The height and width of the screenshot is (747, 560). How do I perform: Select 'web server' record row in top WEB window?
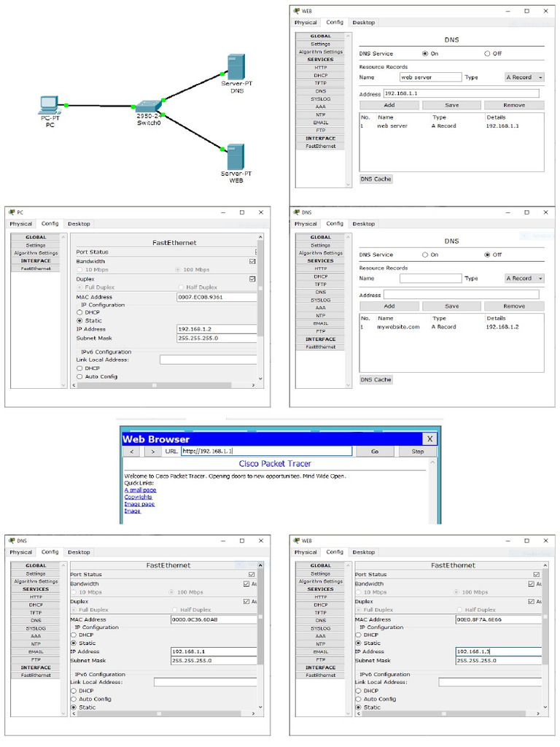pyautogui.click(x=451, y=126)
